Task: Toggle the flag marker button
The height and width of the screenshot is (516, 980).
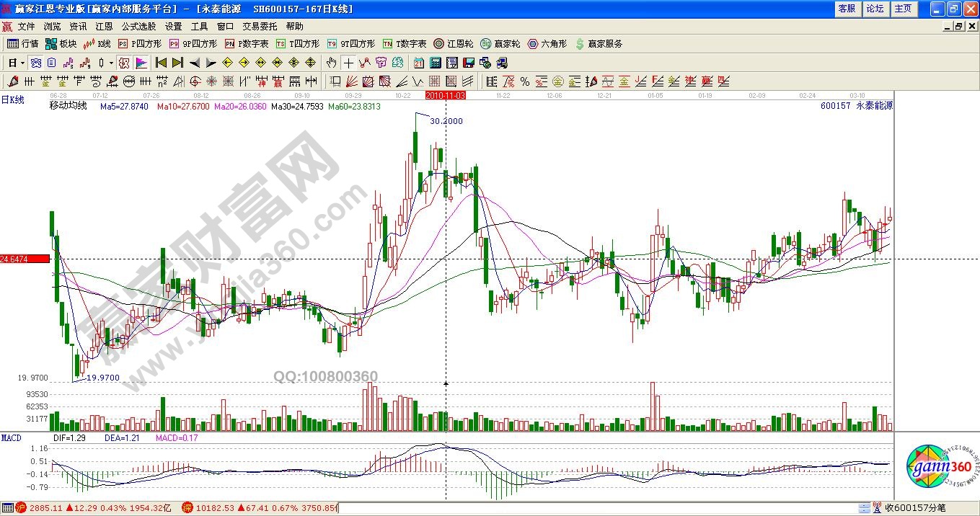Action: (141, 63)
